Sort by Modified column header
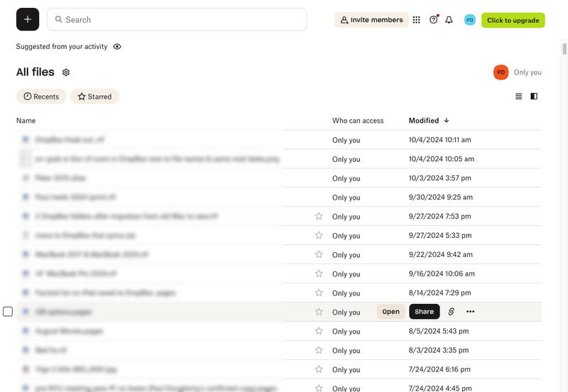Viewport: 568px width, 392px height. [x=424, y=121]
